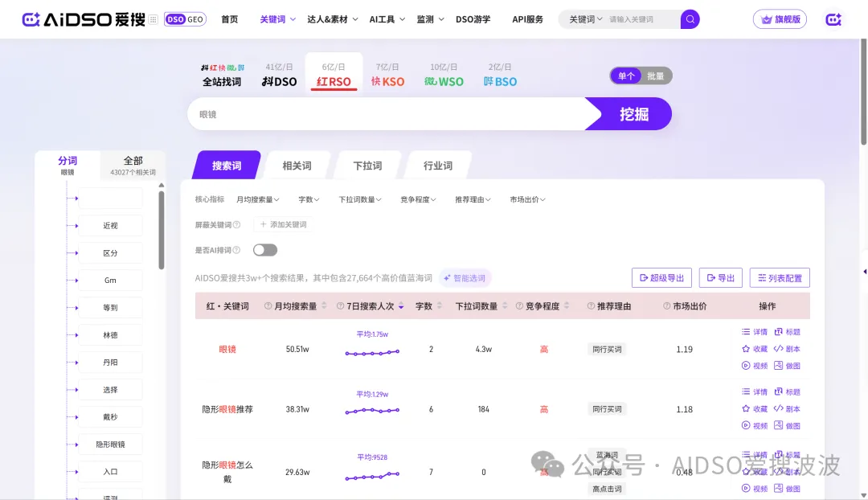Open search type 关键词 dropdown in top bar
Viewport: 868px width, 500px height.
[x=586, y=19]
